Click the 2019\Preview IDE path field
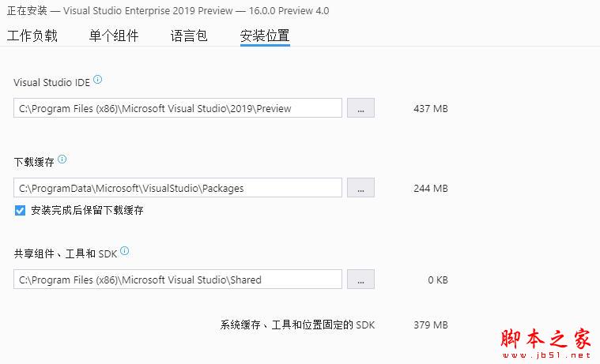This screenshot has width=600, height=364. [178, 108]
